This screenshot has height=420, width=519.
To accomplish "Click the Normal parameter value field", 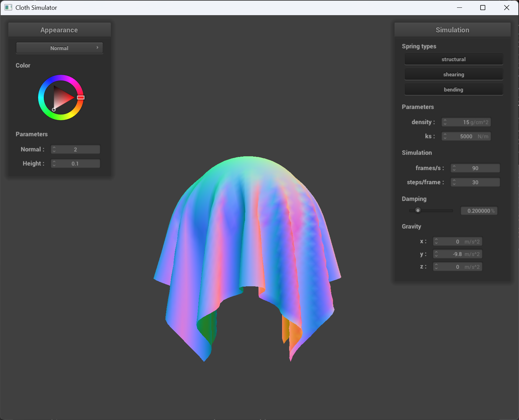I will tap(75, 149).
